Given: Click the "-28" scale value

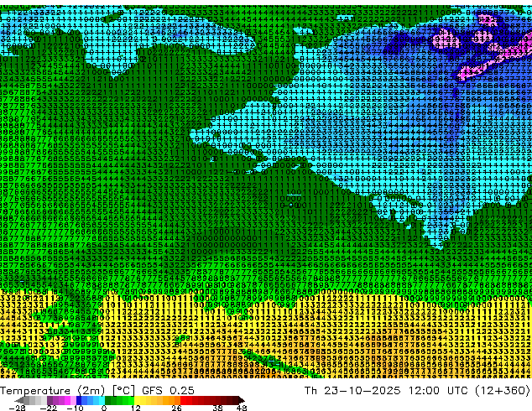Looking at the screenshot, I should (17, 408).
